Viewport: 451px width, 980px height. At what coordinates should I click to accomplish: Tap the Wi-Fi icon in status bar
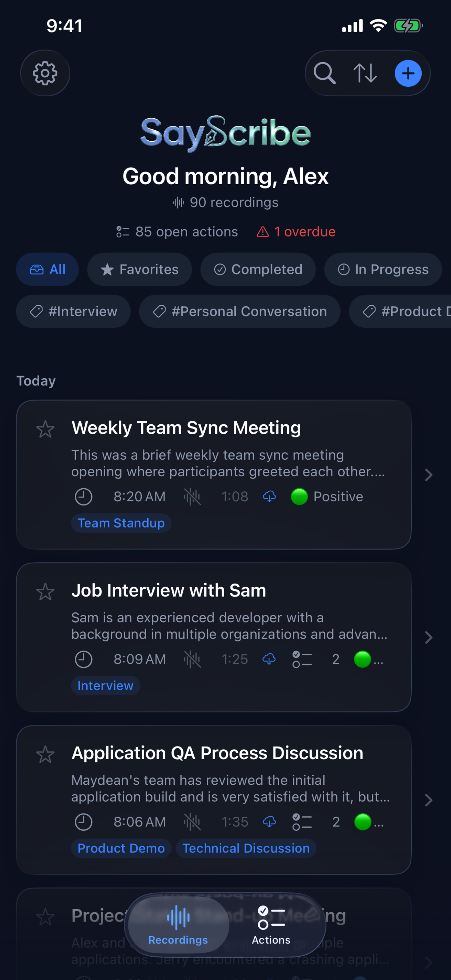tap(378, 26)
